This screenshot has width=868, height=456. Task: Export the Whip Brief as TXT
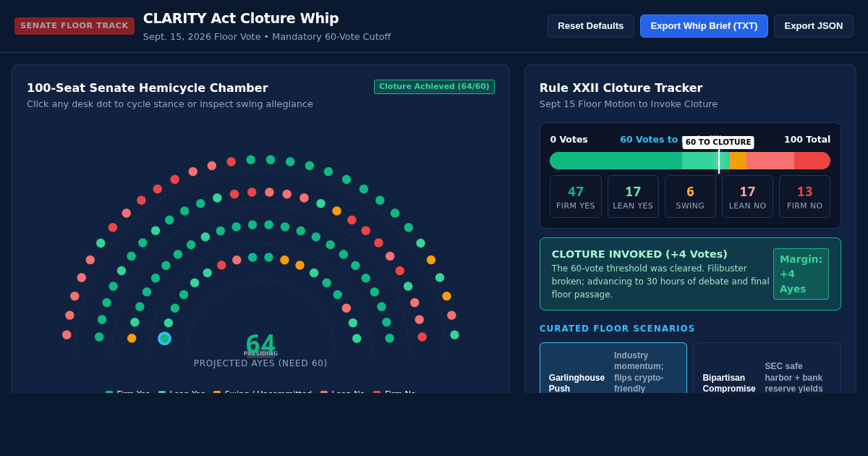coord(704,26)
